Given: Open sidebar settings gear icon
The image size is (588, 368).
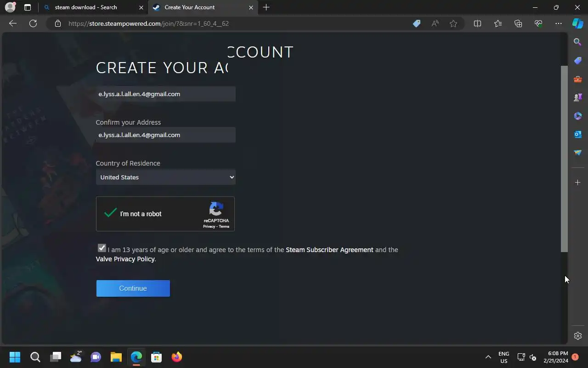Looking at the screenshot, I should (x=578, y=336).
